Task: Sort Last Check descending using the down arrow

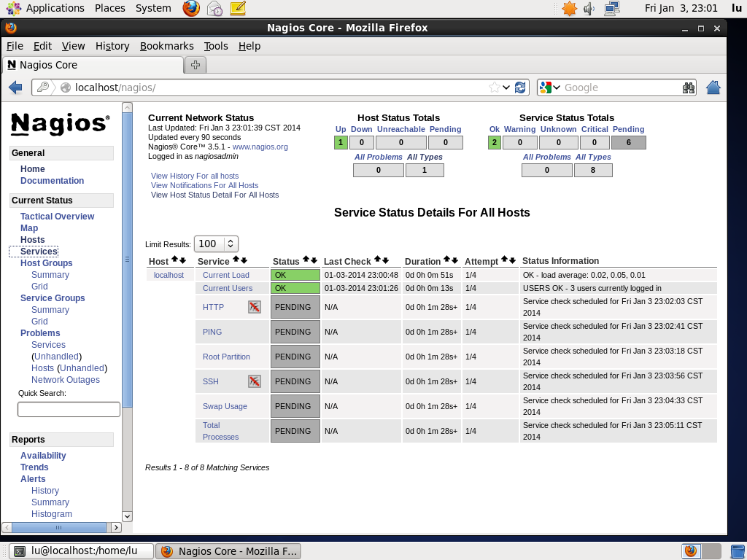Action: (386, 260)
